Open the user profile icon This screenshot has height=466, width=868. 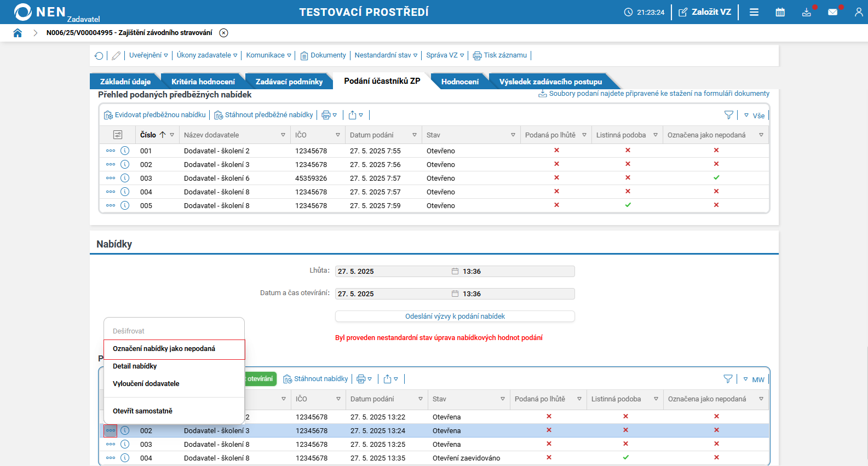(858, 12)
